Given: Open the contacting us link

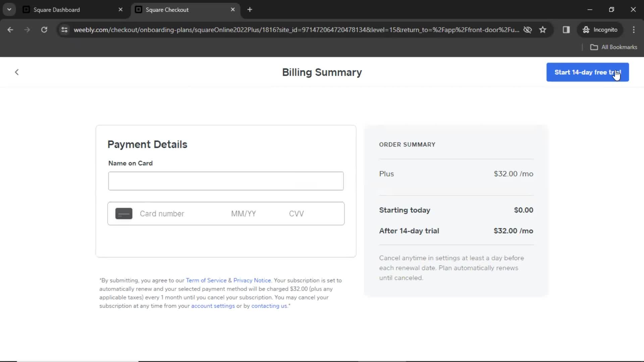Looking at the screenshot, I should click(x=269, y=306).
